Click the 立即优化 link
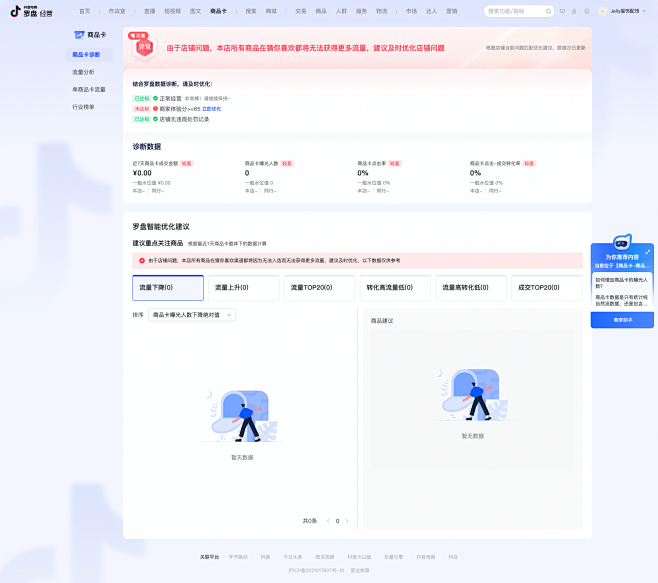This screenshot has width=658, height=583. coord(212,108)
